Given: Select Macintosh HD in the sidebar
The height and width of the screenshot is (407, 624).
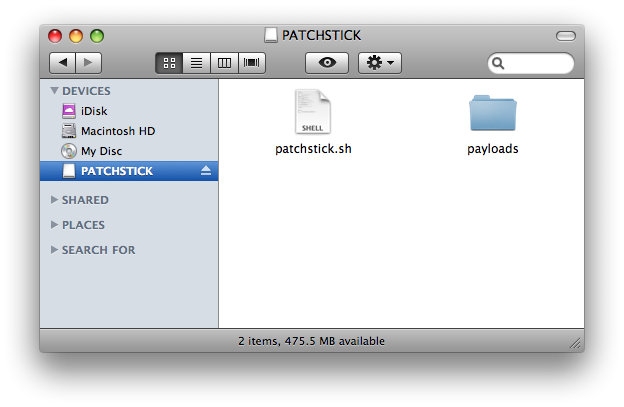Looking at the screenshot, I should (117, 131).
